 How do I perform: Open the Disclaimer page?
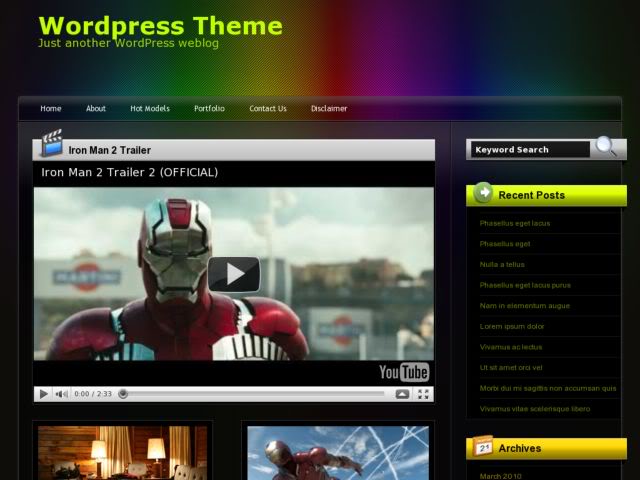(329, 109)
